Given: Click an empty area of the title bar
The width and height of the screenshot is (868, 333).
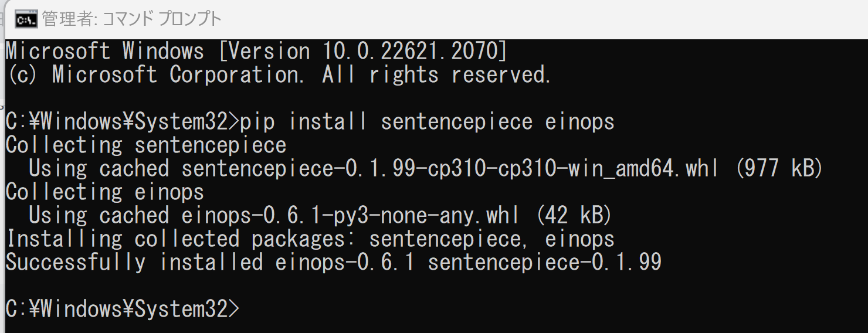Looking at the screenshot, I should [528, 19].
